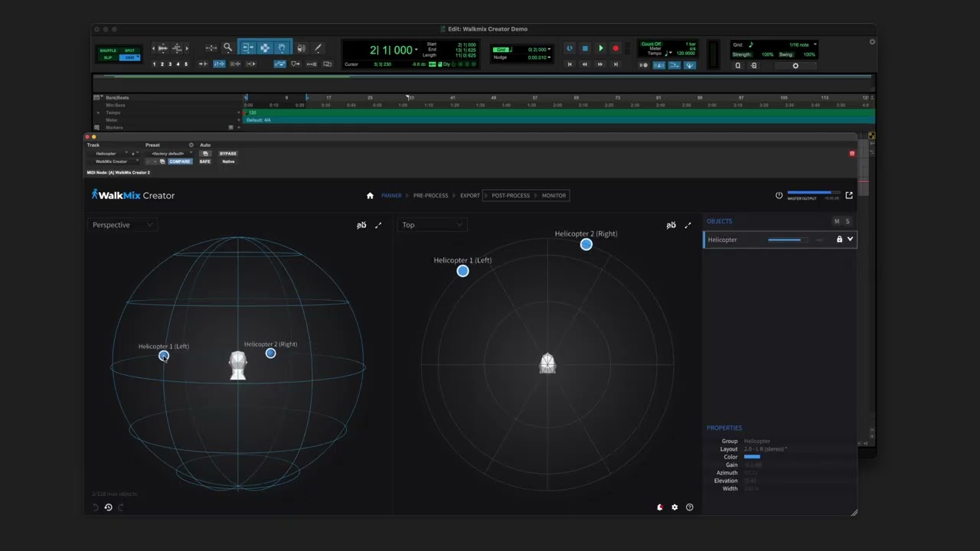Select the Zoomer tool in Pro Tools
Viewport: 980px width, 551px height.
coord(227,47)
